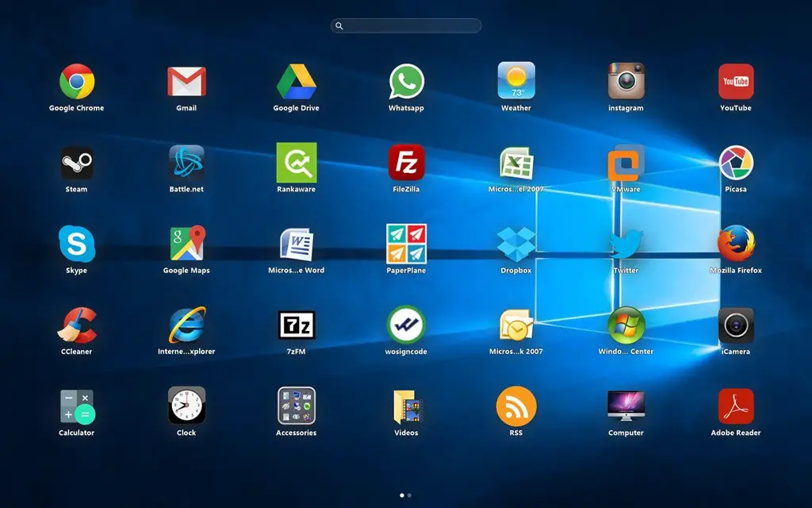The height and width of the screenshot is (508, 812).
Task: Open the Accessories folder
Action: click(297, 406)
